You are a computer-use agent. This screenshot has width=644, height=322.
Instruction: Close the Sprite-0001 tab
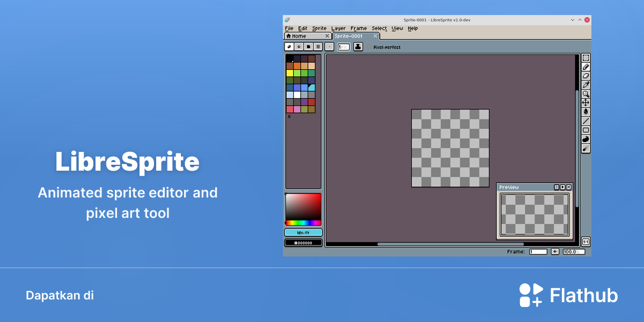(x=375, y=36)
